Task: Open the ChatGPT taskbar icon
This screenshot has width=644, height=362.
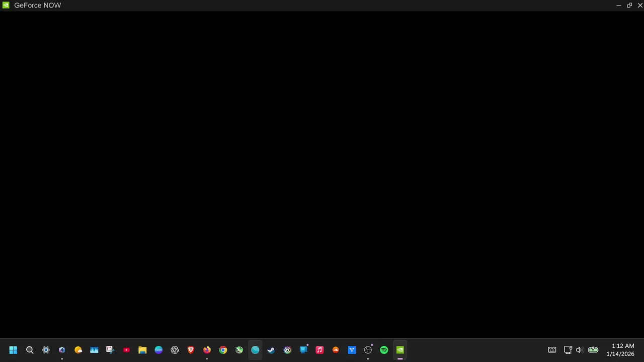Action: tap(175, 350)
